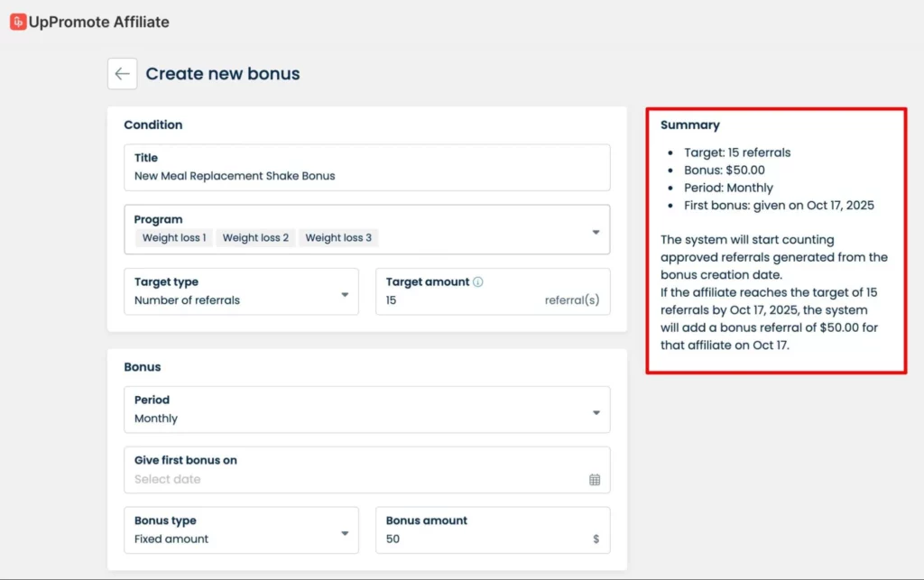Expand the Program dropdown arrow
This screenshot has width=924, height=580.
pyautogui.click(x=596, y=232)
